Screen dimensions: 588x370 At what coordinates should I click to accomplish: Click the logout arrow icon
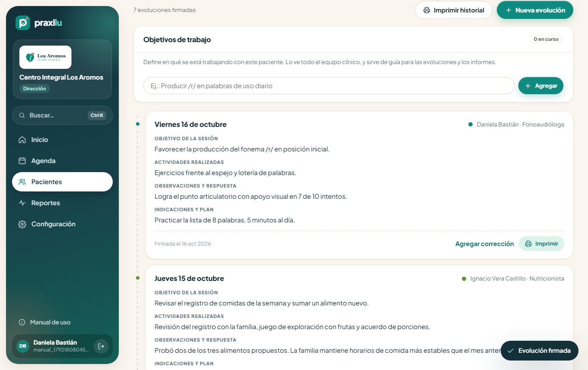pyautogui.click(x=101, y=346)
